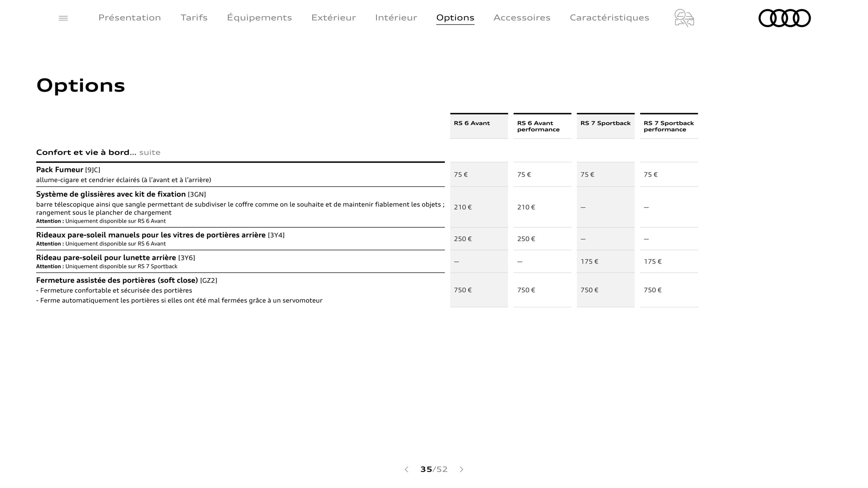Click the RS 6 Avant performance column header
This screenshot has width=868, height=488.
[542, 126]
